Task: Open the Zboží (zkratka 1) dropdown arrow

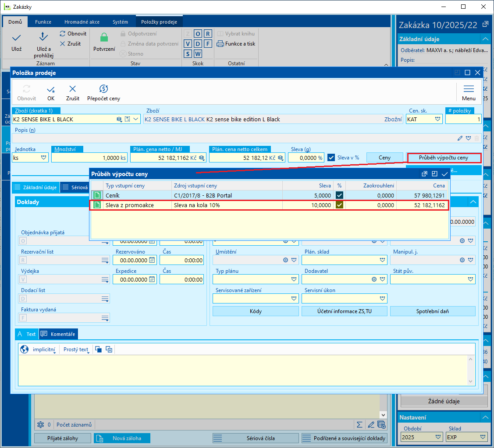Action: pyautogui.click(x=136, y=119)
